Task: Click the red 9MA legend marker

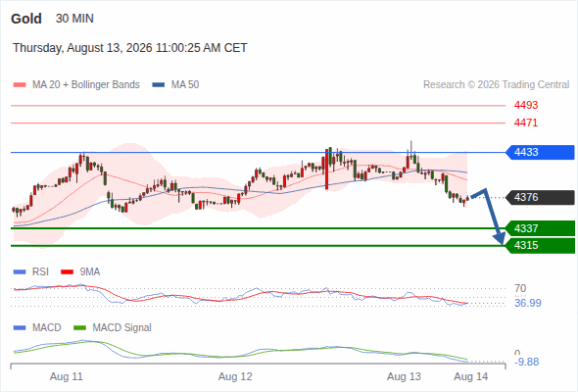Action: point(67,272)
